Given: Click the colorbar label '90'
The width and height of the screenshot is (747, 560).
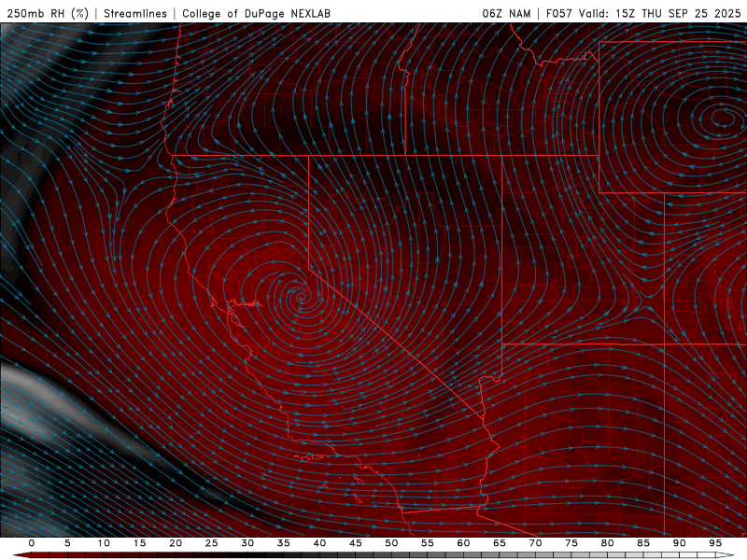Looking at the screenshot, I should (x=679, y=543).
